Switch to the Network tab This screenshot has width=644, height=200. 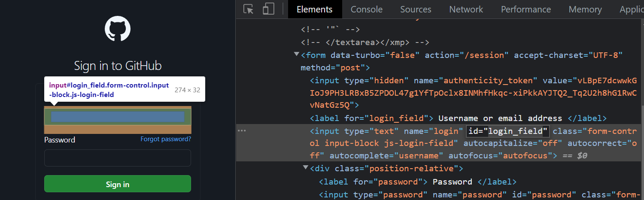pyautogui.click(x=466, y=9)
